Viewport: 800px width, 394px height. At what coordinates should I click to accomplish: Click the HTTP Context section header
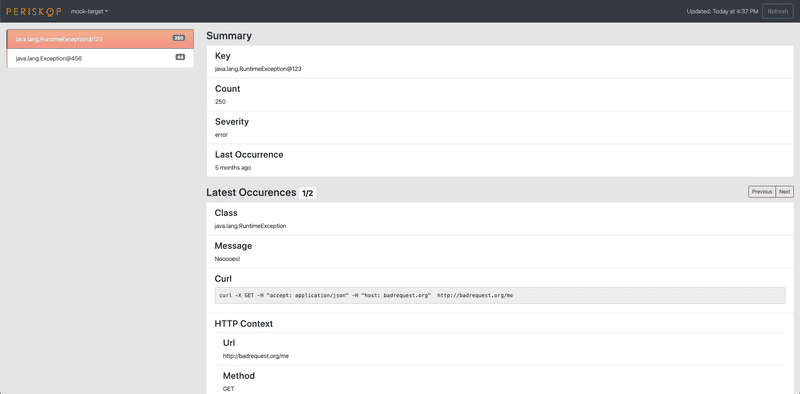pyautogui.click(x=244, y=324)
